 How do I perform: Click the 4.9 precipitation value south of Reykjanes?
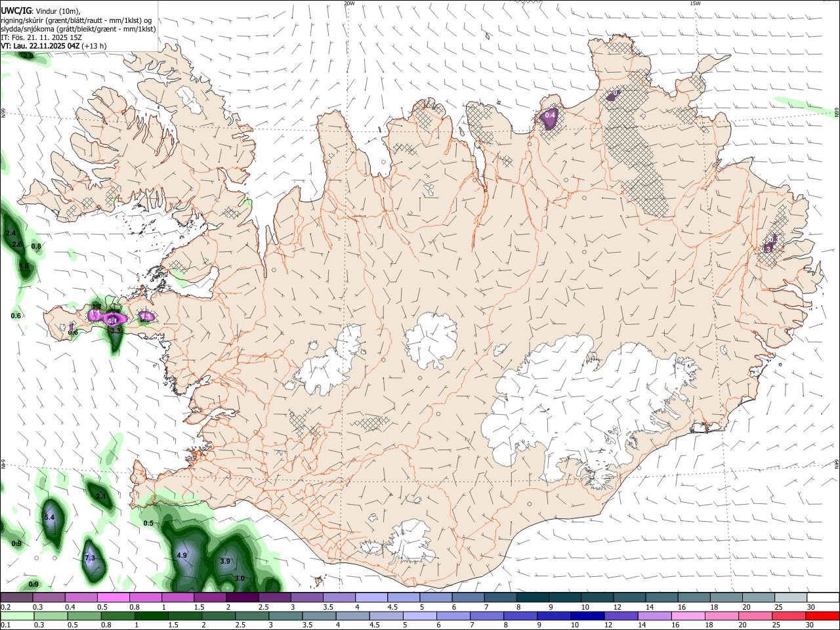tap(182, 556)
